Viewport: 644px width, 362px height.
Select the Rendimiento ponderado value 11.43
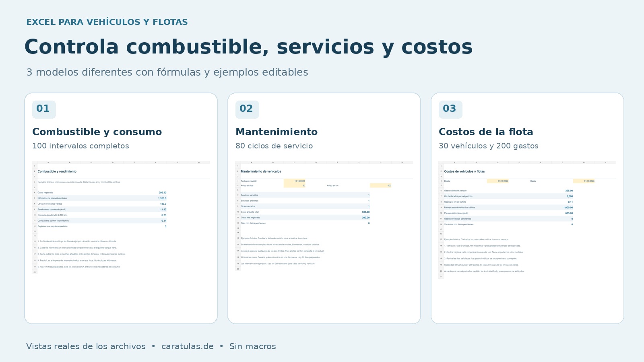pos(163,210)
